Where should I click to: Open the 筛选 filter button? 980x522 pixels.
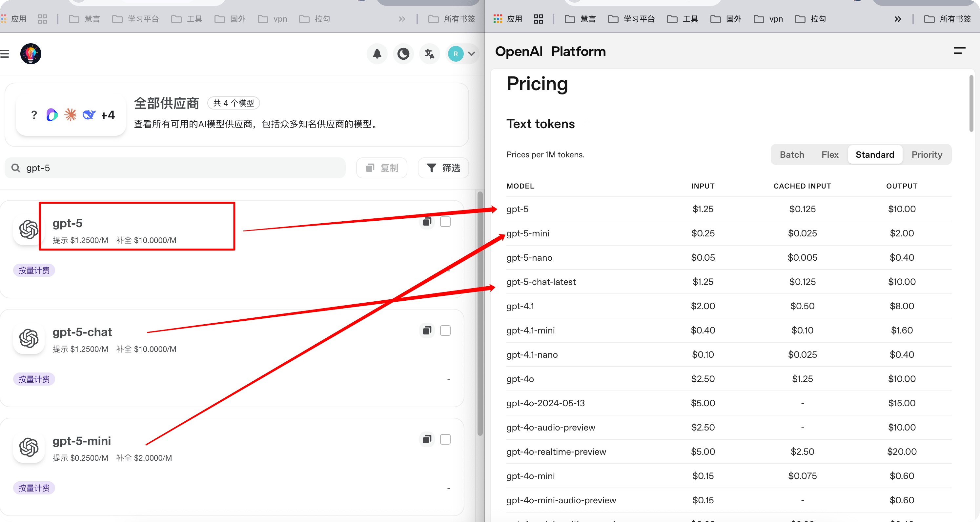point(443,168)
